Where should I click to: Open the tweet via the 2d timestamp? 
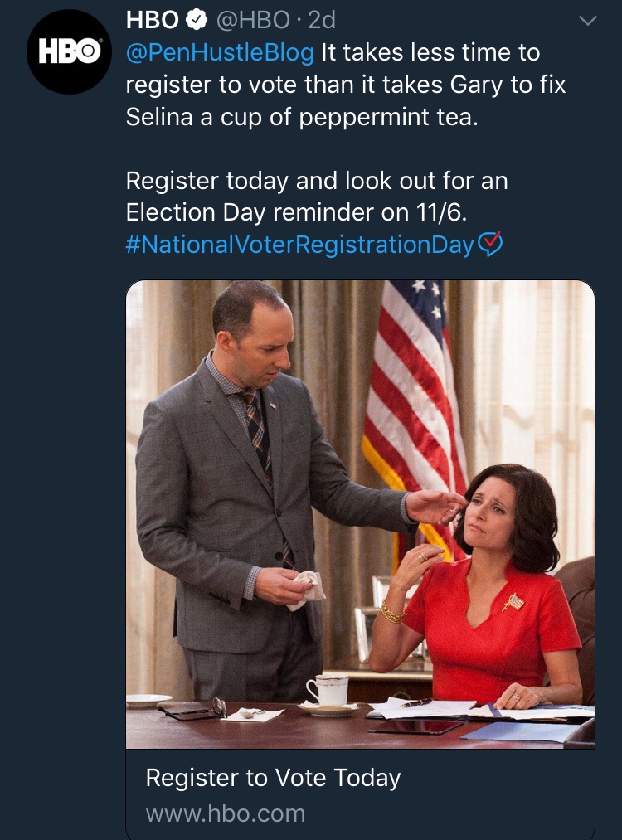322,18
